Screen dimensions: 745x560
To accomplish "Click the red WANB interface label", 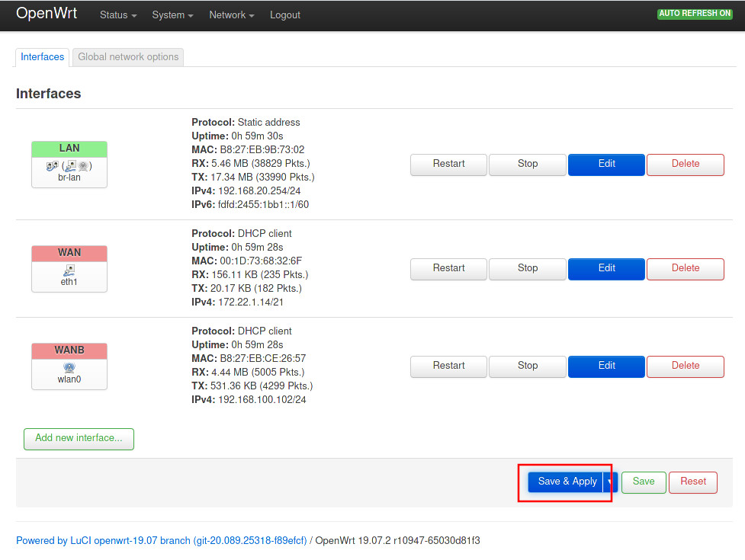I will coord(69,350).
